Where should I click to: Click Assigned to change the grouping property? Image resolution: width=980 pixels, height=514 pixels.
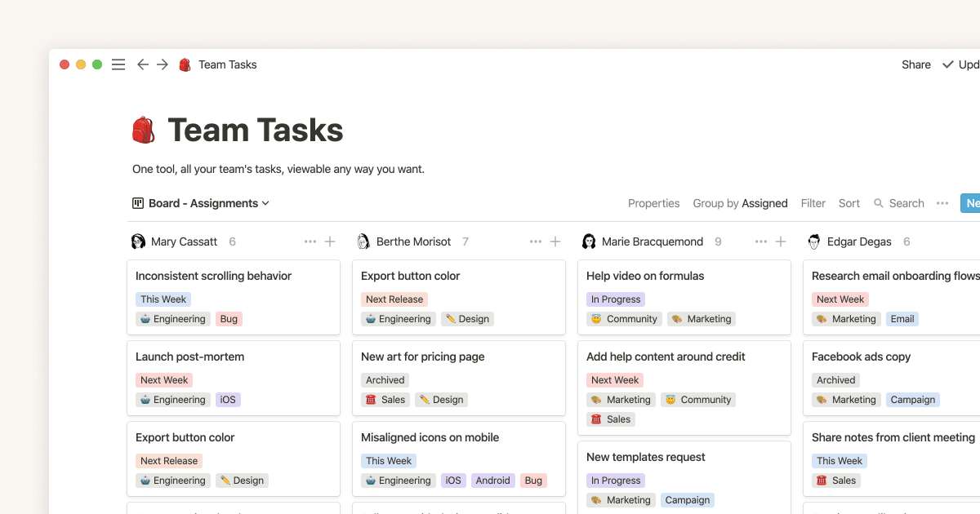tap(764, 202)
